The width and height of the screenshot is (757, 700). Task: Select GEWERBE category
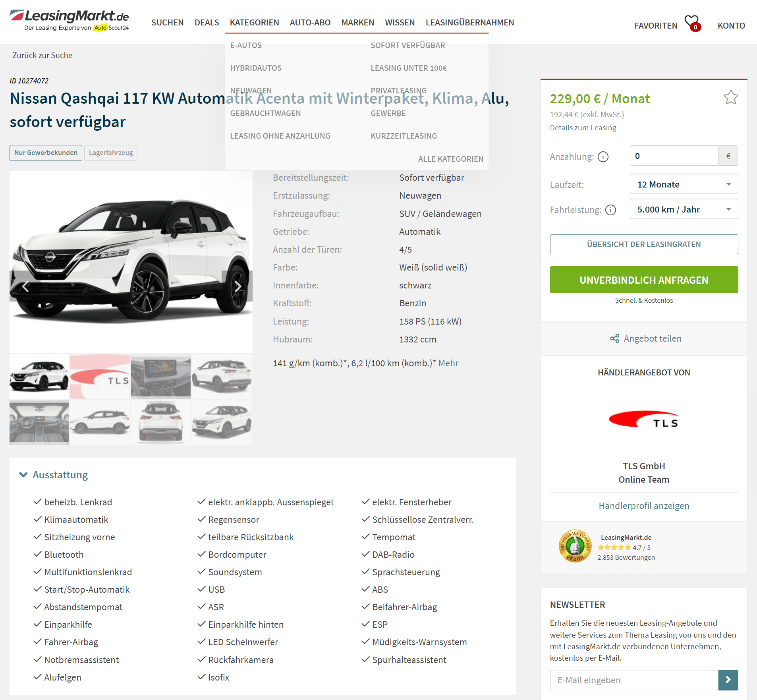(x=388, y=113)
